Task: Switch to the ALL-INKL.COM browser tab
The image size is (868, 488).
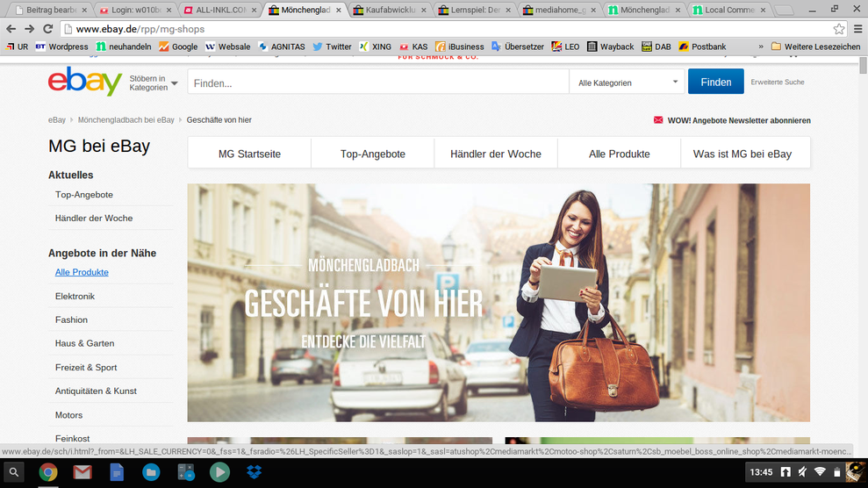Action: click(x=221, y=10)
